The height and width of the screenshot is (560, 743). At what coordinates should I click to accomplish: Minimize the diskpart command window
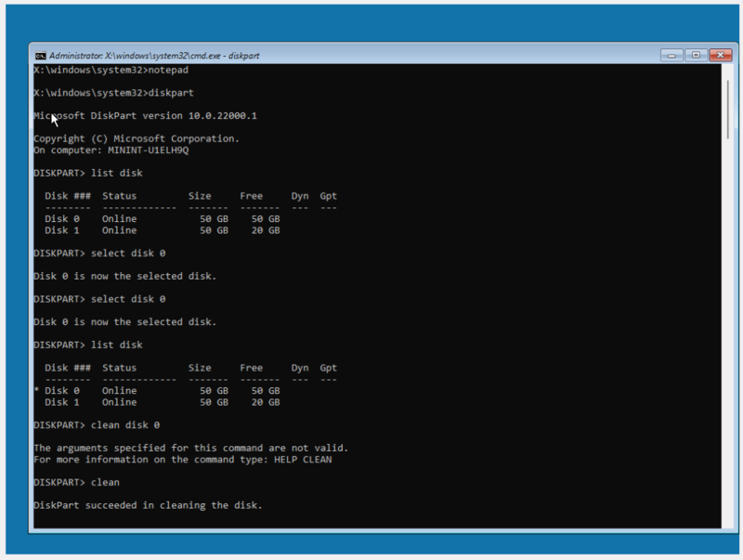(x=671, y=56)
